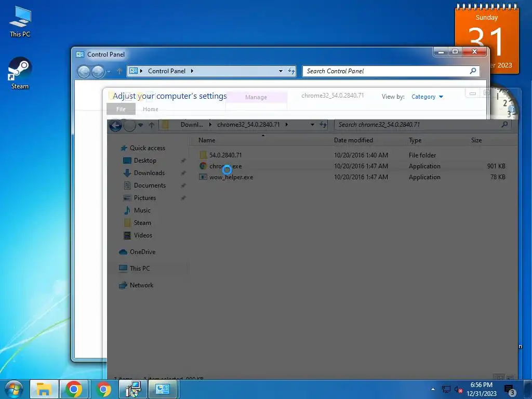This screenshot has height=399, width=532.
Task: Select Documents in navigation pane
Action: 150,185
